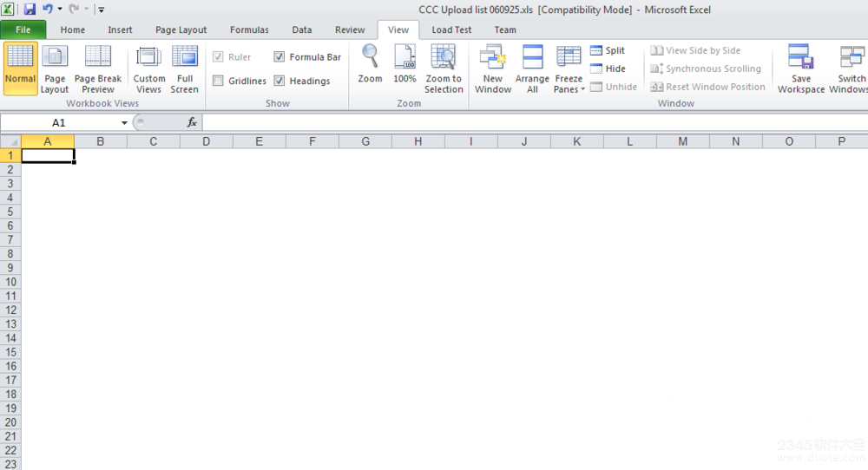Viewport: 868px width, 470px height.
Task: Switch to the Data tab
Action: point(302,29)
